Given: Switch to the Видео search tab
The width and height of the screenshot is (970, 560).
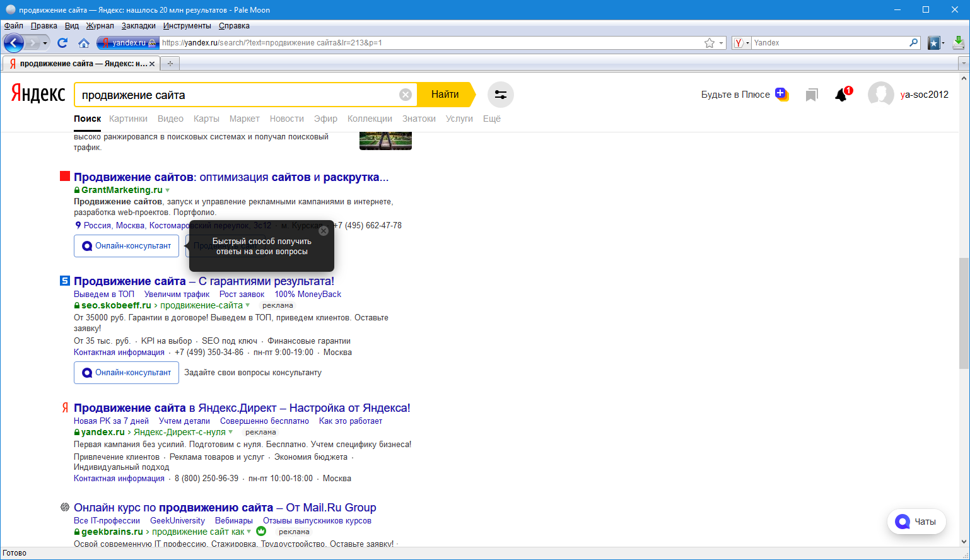Looking at the screenshot, I should (x=170, y=119).
